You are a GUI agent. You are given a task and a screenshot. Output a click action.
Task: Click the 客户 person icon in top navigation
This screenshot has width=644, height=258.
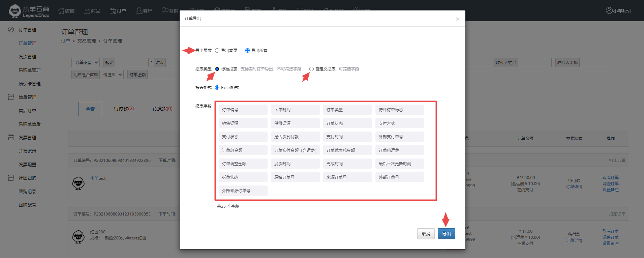139,11
